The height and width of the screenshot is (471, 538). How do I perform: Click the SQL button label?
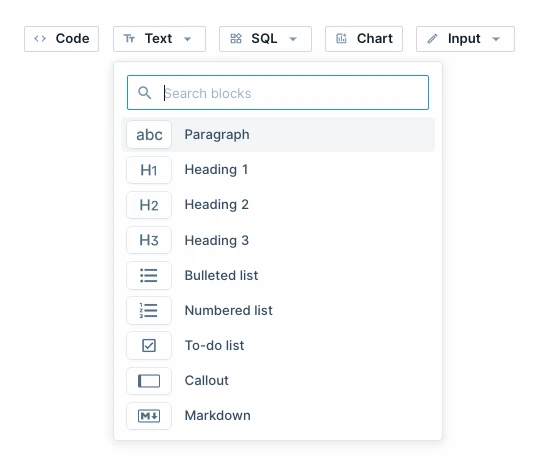coord(264,38)
